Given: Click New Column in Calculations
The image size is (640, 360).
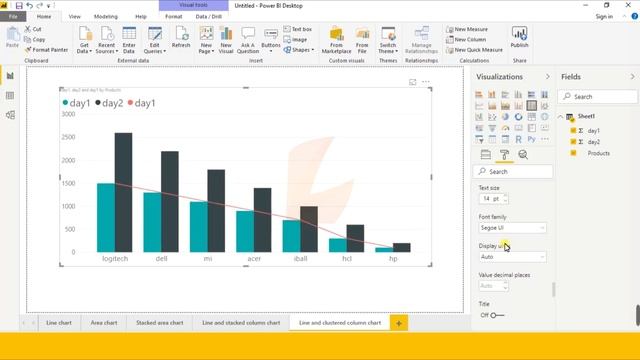Looking at the screenshot, I should click(x=466, y=40).
